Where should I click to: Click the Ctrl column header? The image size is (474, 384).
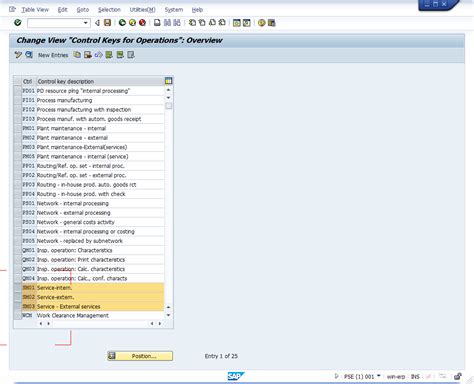[28, 81]
